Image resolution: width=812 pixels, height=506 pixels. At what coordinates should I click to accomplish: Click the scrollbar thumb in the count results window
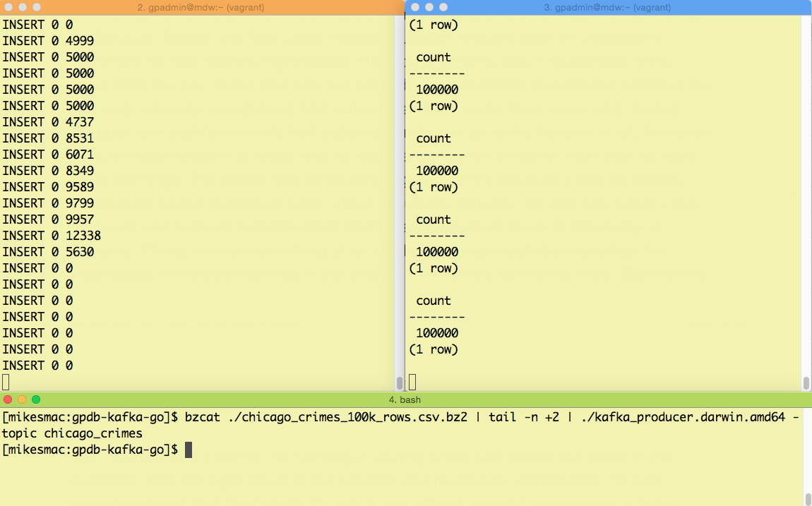pos(806,383)
